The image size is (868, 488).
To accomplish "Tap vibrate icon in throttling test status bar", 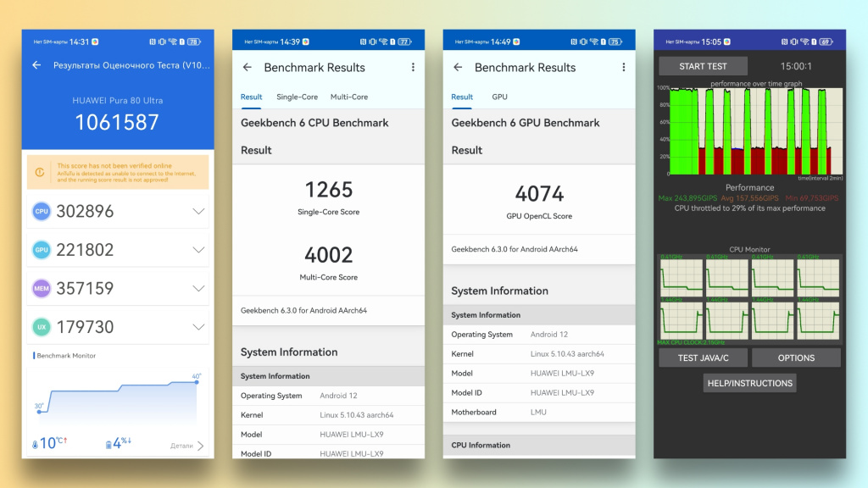I will tap(793, 42).
